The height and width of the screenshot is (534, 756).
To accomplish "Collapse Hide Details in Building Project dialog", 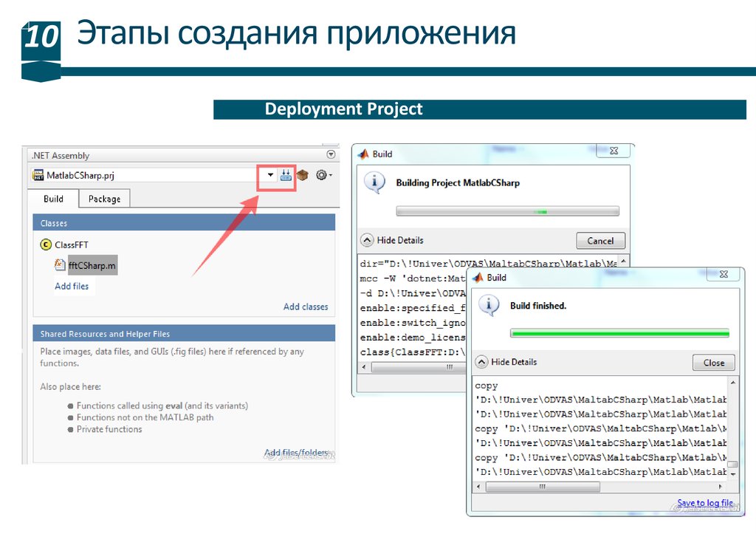I will (367, 240).
